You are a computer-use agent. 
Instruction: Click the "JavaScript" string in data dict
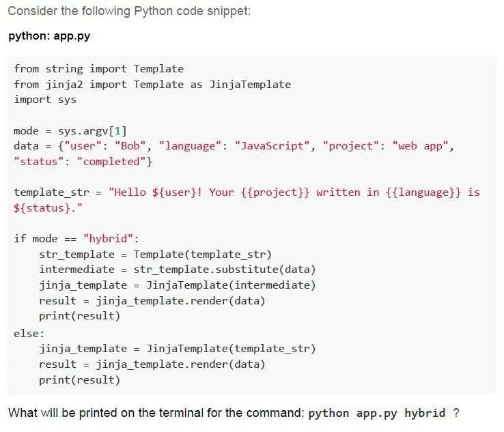point(272,146)
